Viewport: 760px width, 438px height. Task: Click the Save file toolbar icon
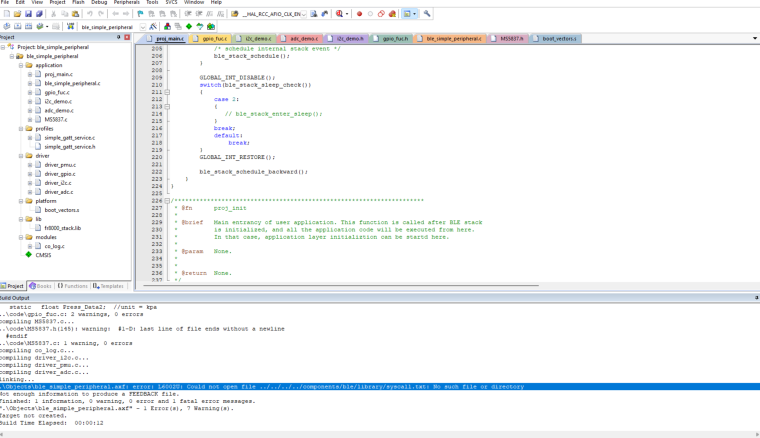(x=27, y=14)
